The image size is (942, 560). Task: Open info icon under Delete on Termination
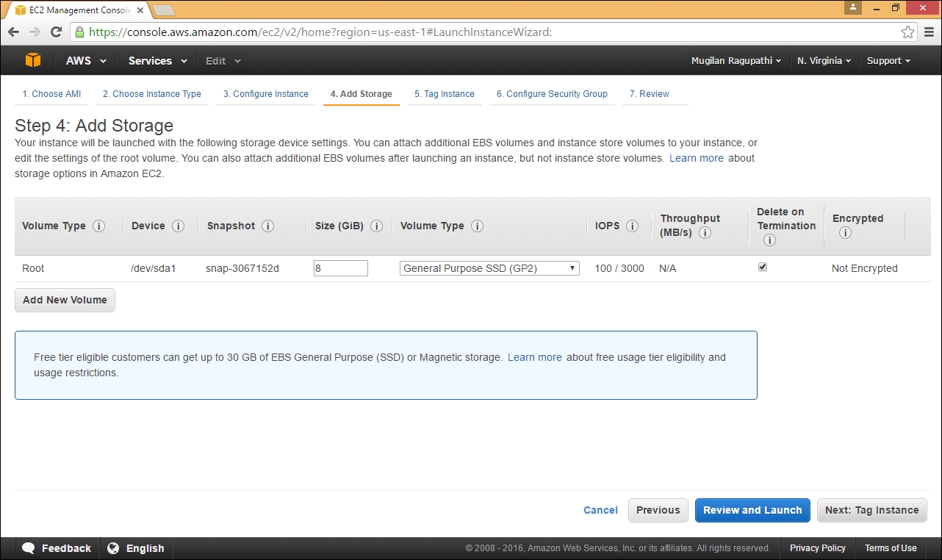tap(769, 240)
